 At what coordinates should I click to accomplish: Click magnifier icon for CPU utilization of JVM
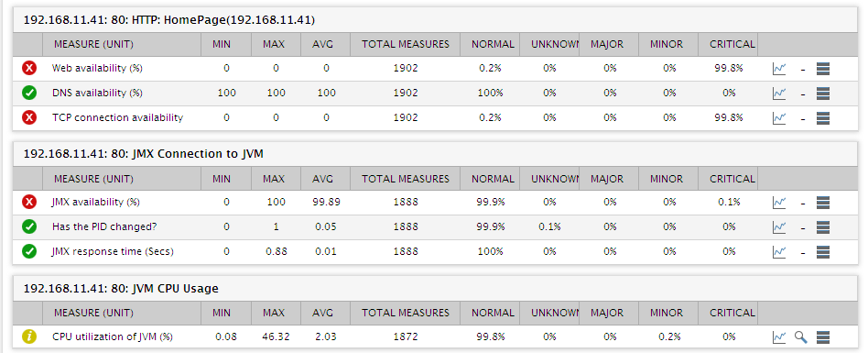pyautogui.click(x=801, y=336)
